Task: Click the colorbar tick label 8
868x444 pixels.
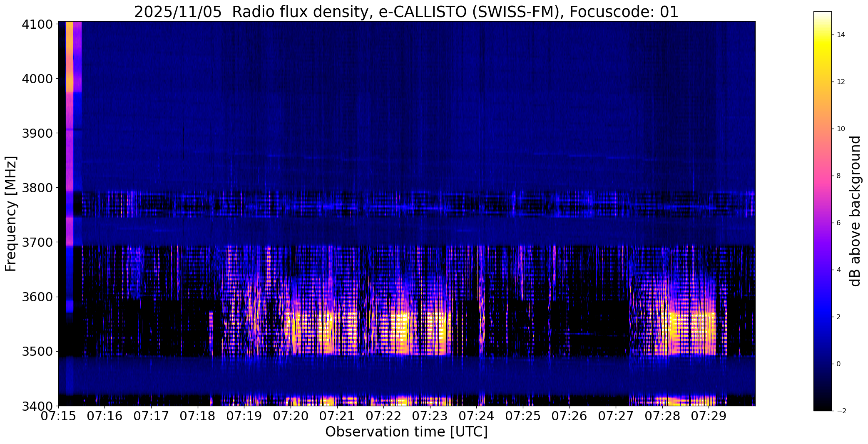Action: point(839,176)
